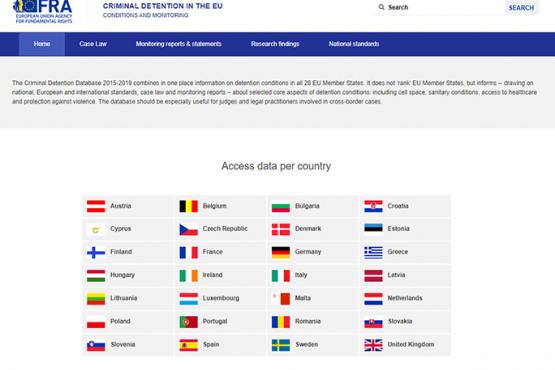Viewport: 555px width, 370px height.
Task: Click the Czech Republic flag icon
Action: (188, 229)
